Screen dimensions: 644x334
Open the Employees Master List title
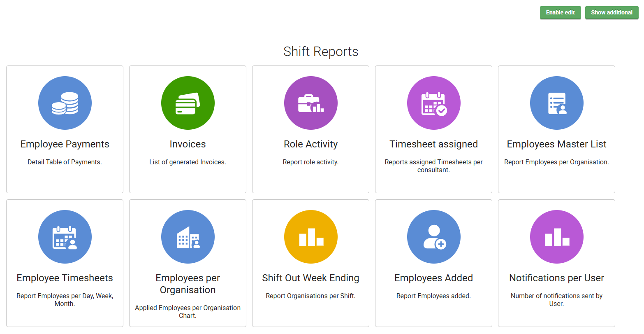[556, 144]
